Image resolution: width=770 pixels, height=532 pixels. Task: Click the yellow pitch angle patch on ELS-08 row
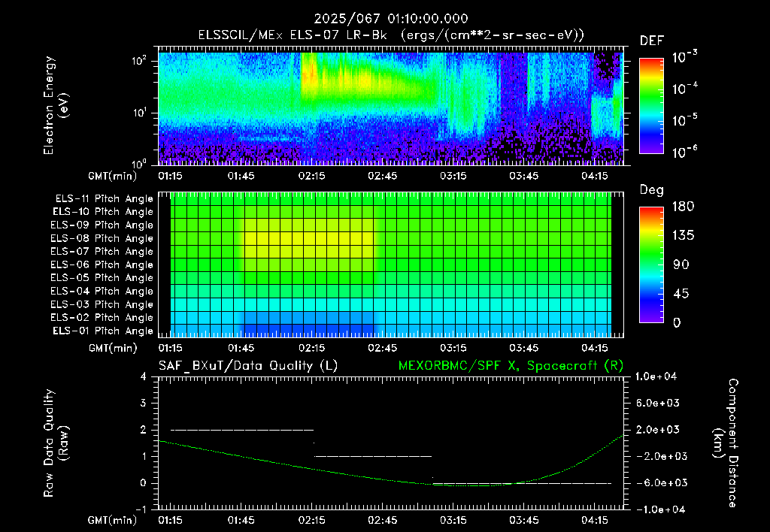point(308,238)
